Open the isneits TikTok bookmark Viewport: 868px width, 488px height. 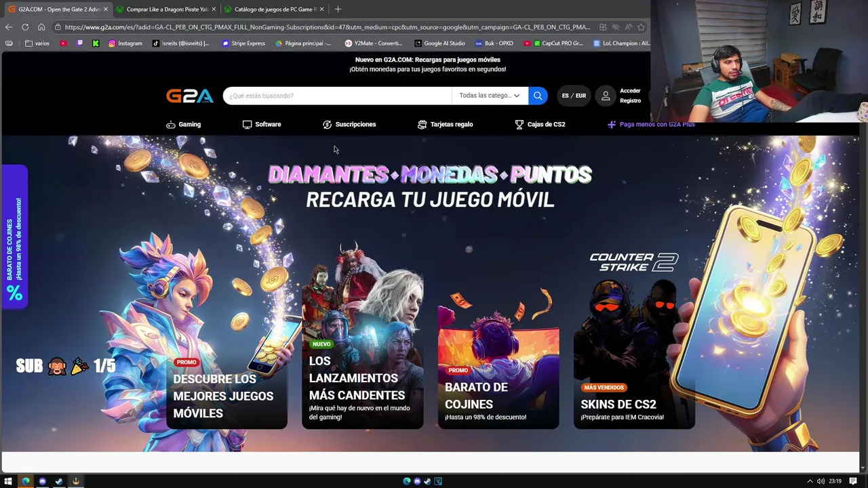point(180,43)
